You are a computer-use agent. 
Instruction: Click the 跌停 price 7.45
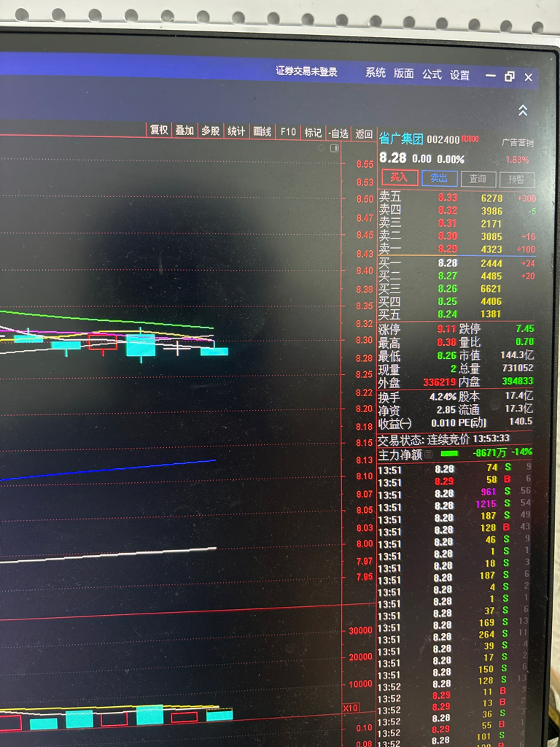coord(524,329)
